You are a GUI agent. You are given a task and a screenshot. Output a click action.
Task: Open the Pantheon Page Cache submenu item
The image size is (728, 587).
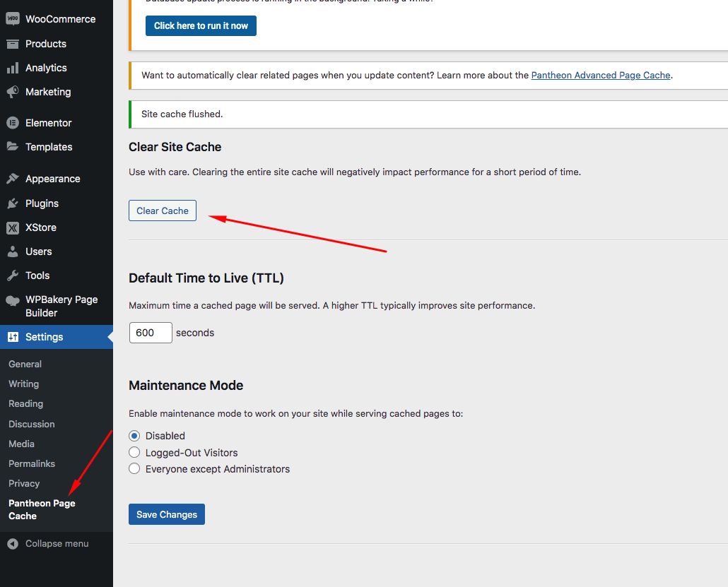point(42,509)
